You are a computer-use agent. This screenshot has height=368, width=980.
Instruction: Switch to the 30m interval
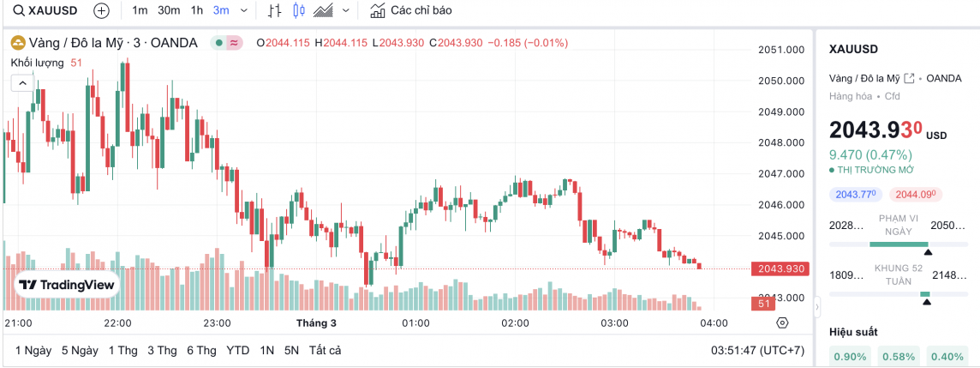(169, 11)
